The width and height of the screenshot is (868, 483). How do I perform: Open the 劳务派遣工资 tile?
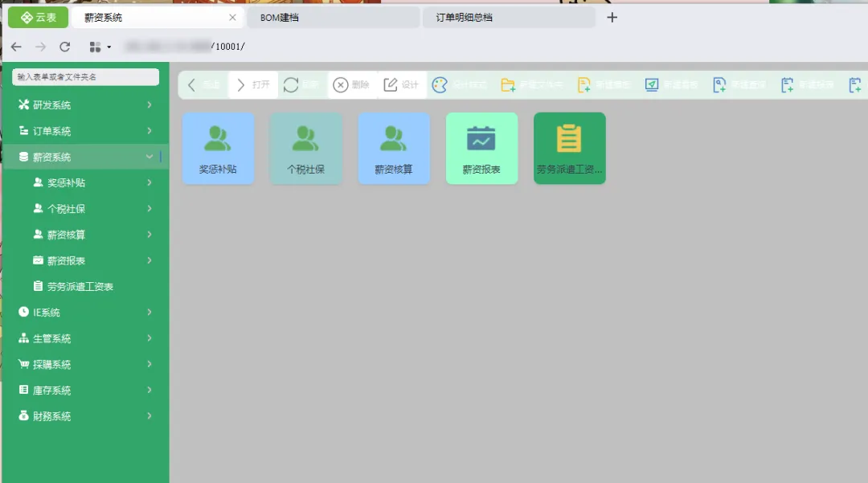point(570,148)
